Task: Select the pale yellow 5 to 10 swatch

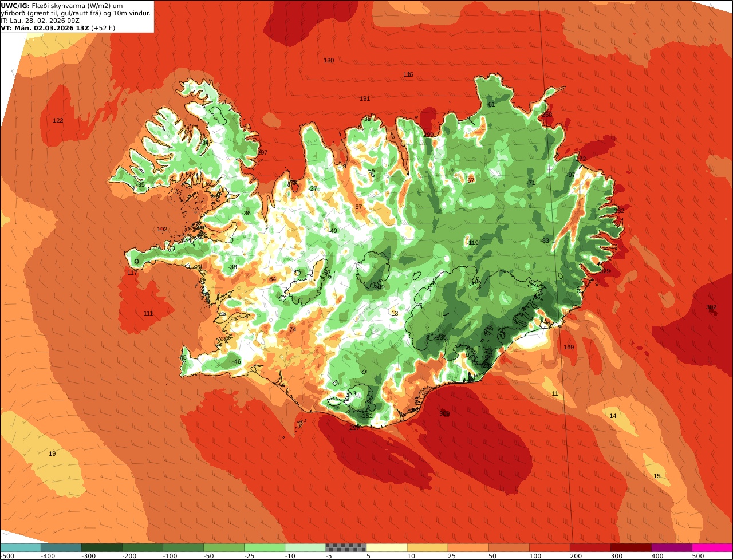Action: coord(387,547)
